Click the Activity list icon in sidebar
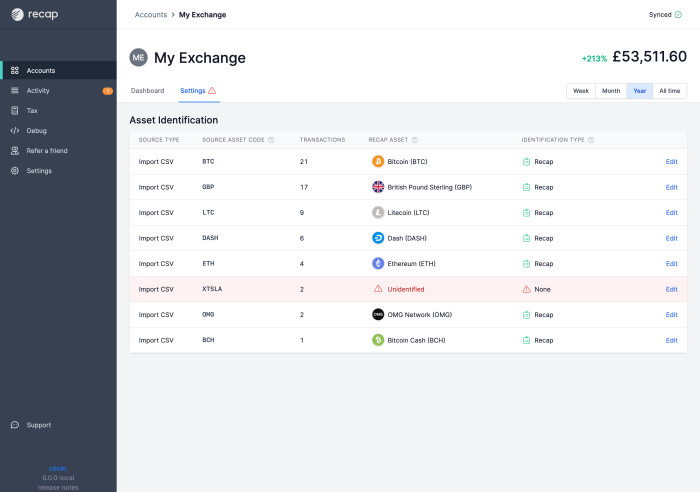 pyautogui.click(x=15, y=91)
